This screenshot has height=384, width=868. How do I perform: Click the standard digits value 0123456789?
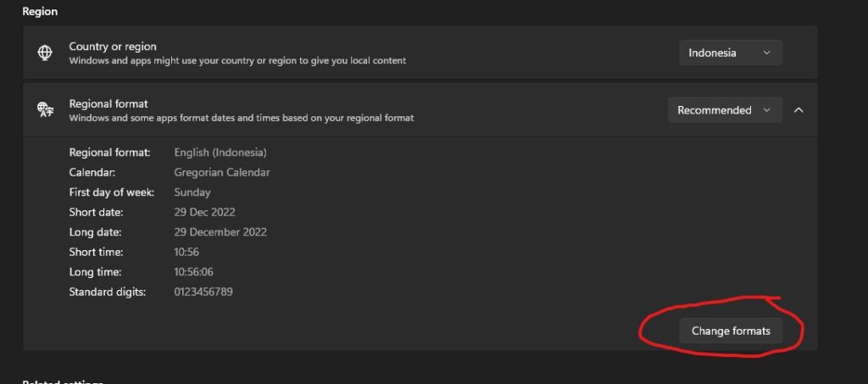click(x=203, y=292)
